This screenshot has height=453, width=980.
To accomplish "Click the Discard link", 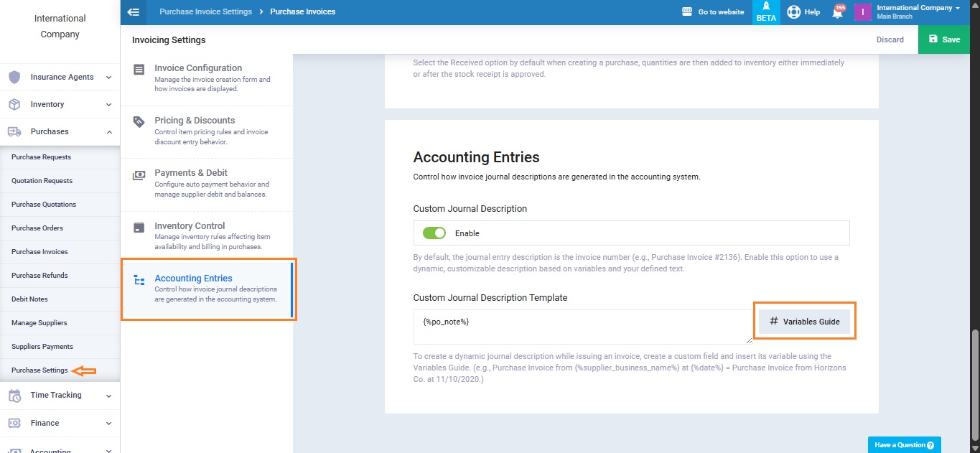I will (x=890, y=39).
